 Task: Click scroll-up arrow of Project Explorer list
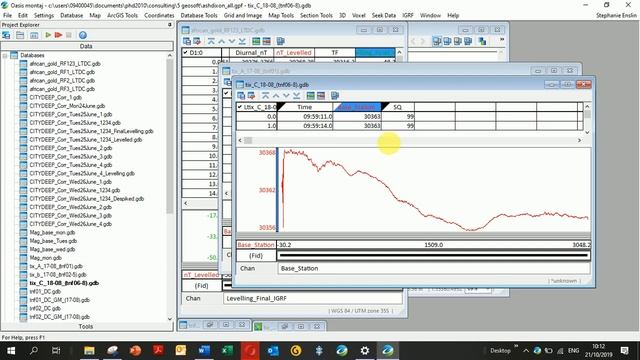pos(170,55)
